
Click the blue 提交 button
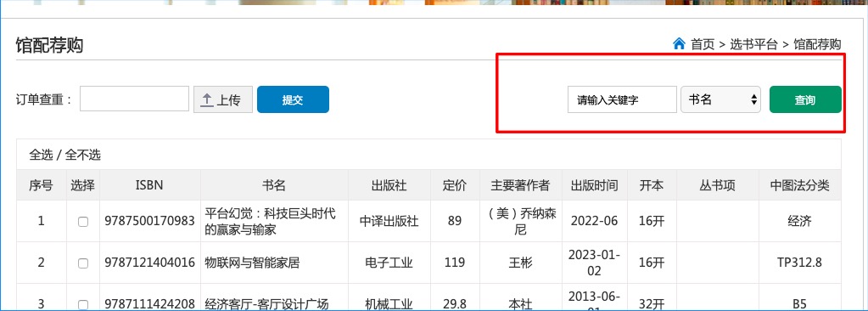pyautogui.click(x=293, y=99)
